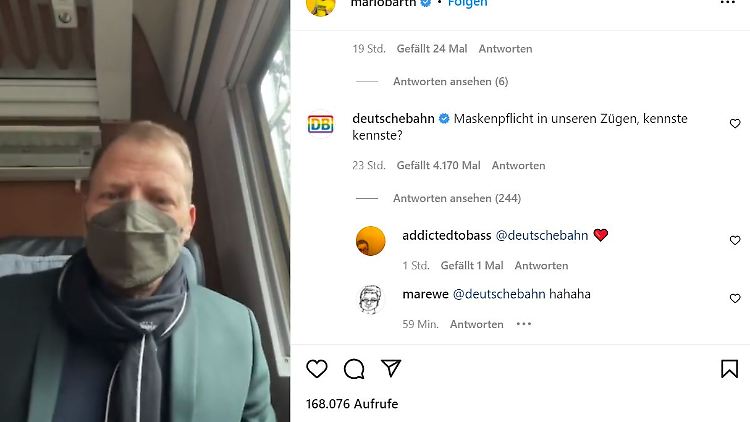Follow mariobarth via Folgen link
The image size is (750, 422).
467,3
